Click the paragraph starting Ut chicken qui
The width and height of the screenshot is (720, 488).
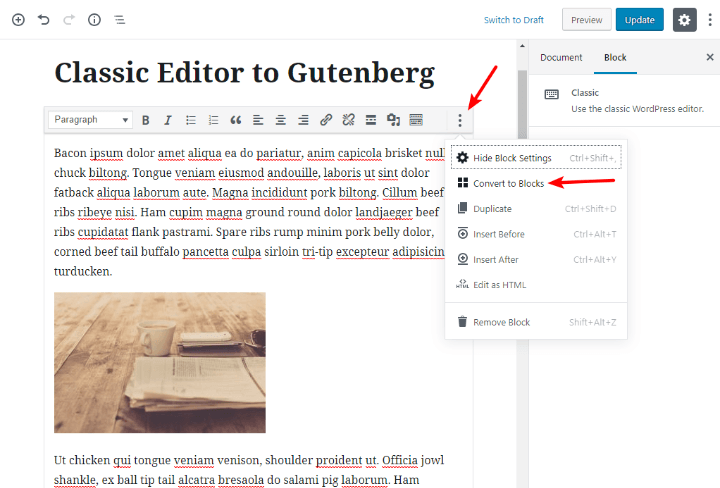(249, 470)
